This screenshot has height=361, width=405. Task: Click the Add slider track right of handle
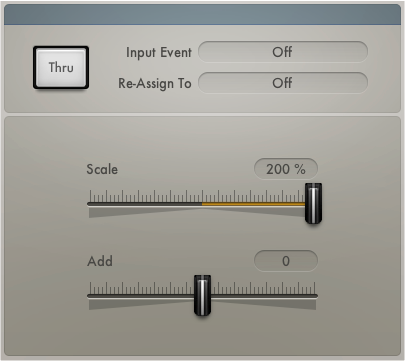[264, 296]
